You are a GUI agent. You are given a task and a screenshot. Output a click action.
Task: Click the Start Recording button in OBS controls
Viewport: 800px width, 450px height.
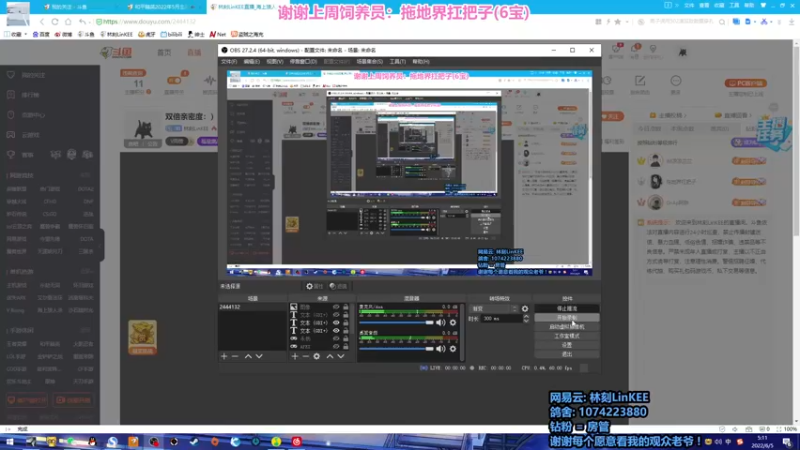567,318
